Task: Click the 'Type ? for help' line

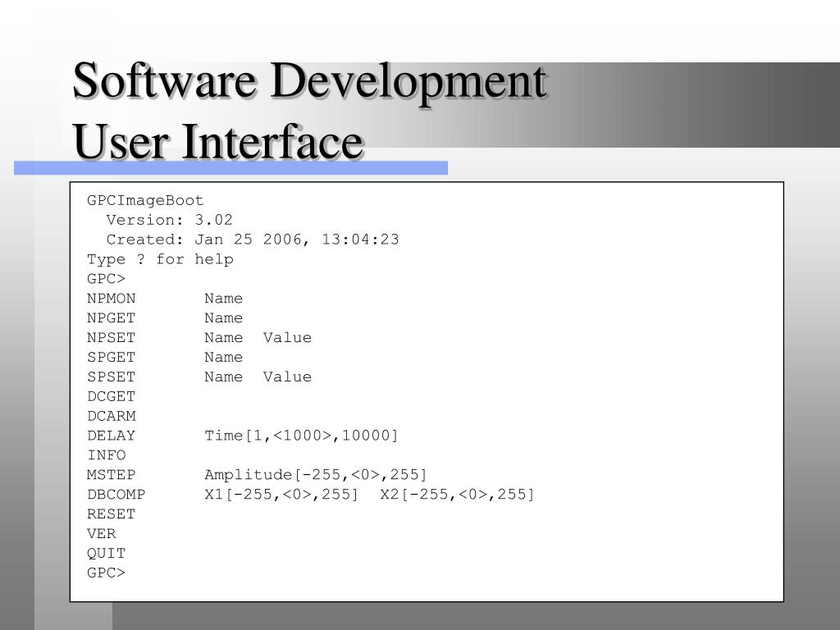Action: click(x=160, y=259)
